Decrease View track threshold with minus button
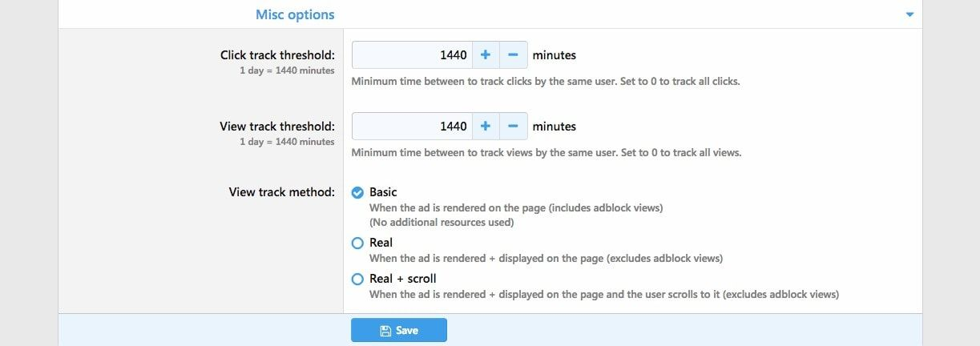 pyautogui.click(x=513, y=126)
